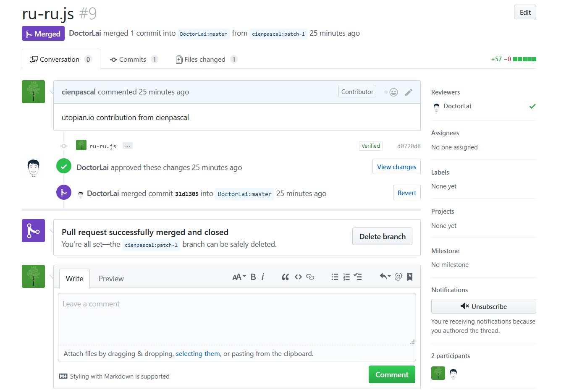The image size is (561, 392).
Task: Open the DoctorLai:master branch in header
Action: click(x=204, y=34)
